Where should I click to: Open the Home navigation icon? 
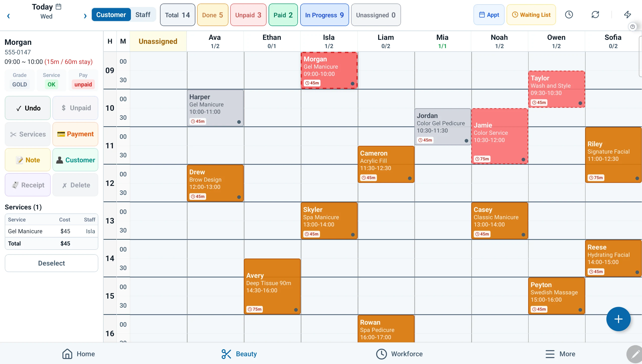pyautogui.click(x=67, y=354)
